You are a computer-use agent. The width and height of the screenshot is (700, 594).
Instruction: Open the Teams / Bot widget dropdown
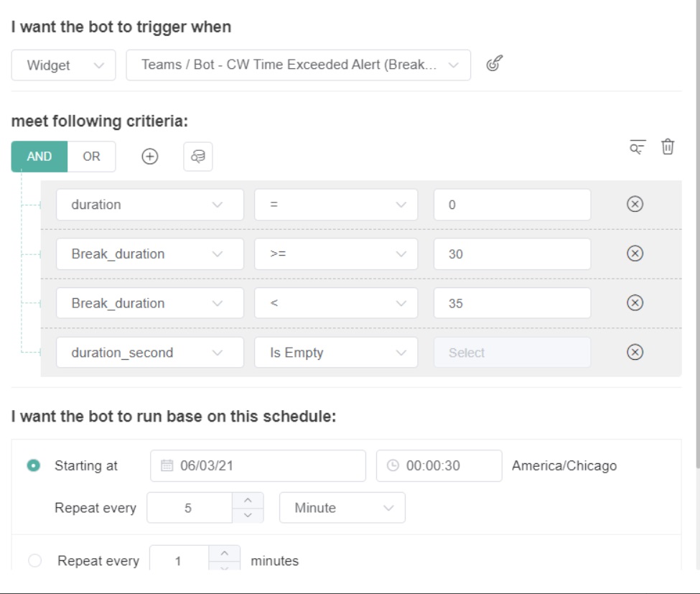pyautogui.click(x=298, y=65)
